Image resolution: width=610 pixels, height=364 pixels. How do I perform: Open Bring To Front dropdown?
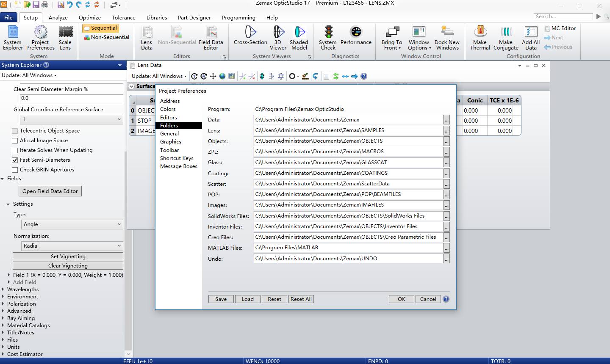pyautogui.click(x=392, y=38)
